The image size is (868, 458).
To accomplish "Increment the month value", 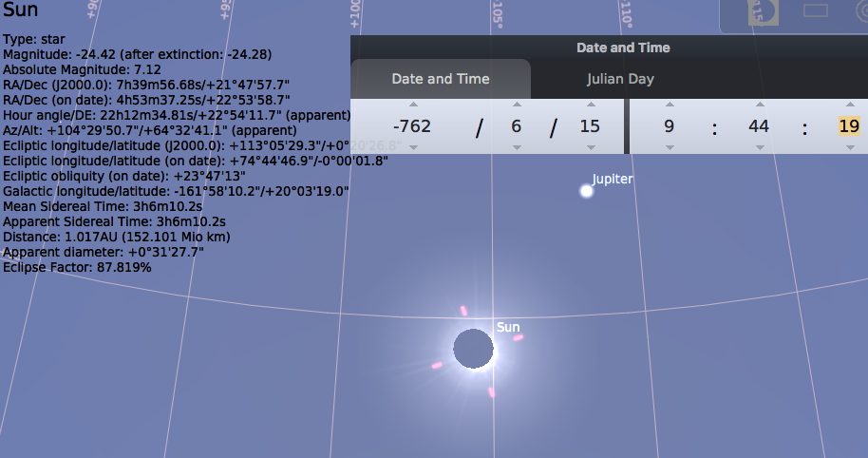I will pos(517,105).
